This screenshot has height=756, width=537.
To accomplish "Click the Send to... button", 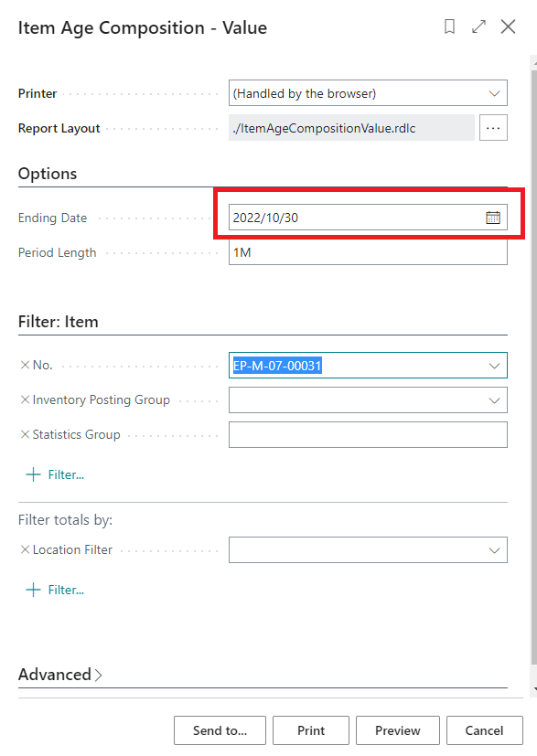I will [220, 730].
